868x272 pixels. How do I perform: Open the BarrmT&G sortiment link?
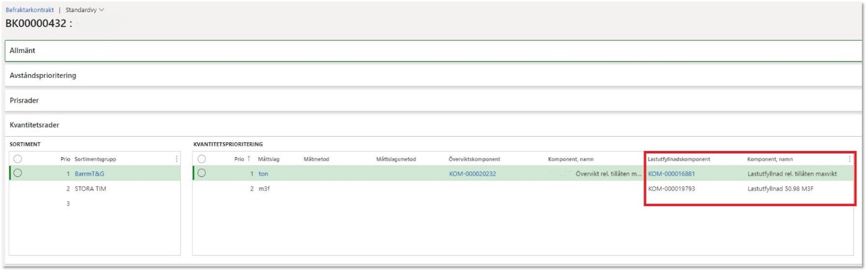(x=89, y=174)
